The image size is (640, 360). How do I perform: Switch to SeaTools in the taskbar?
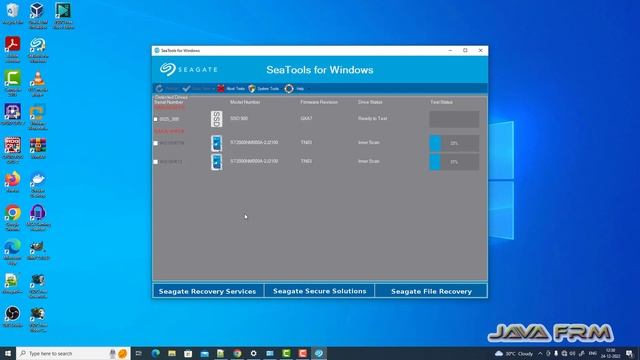tap(319, 353)
